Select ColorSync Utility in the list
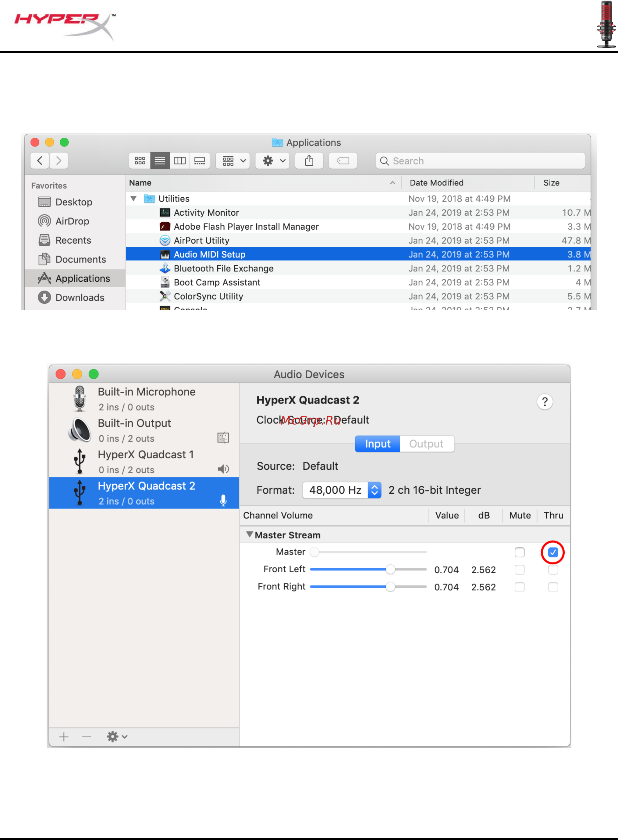 358,296
